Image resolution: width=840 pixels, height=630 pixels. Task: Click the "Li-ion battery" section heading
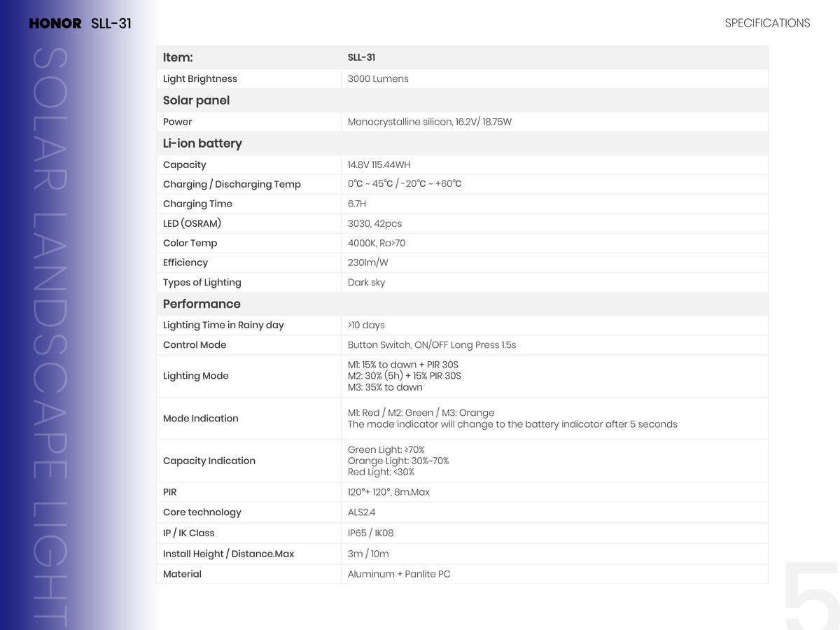coord(202,143)
